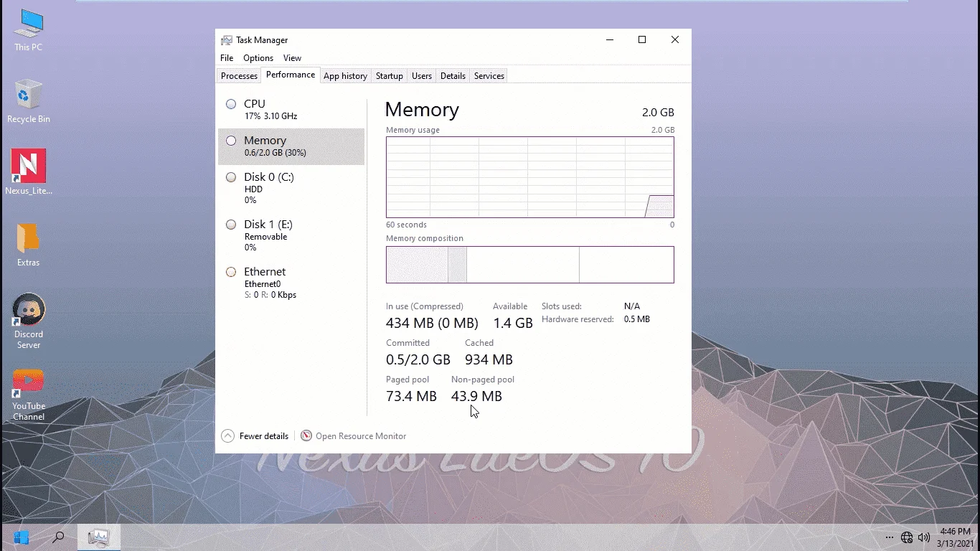Click the 1.4 GB available value
The image size is (980, 551).
tap(513, 323)
